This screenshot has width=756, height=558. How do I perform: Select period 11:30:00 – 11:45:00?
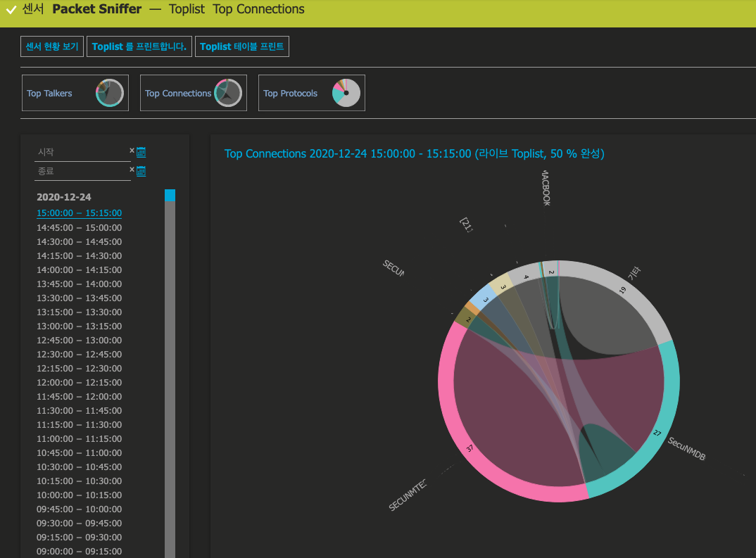click(x=79, y=410)
